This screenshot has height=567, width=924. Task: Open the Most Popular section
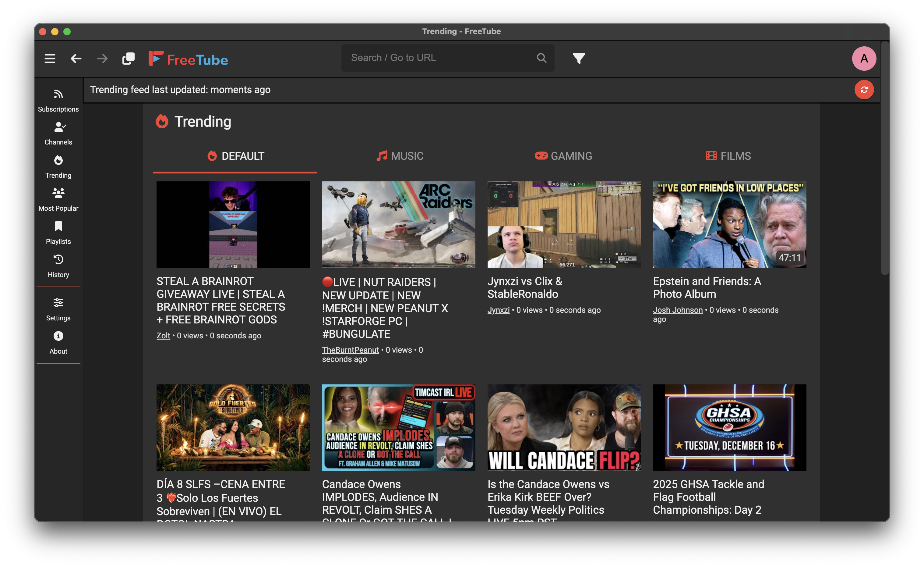(58, 200)
